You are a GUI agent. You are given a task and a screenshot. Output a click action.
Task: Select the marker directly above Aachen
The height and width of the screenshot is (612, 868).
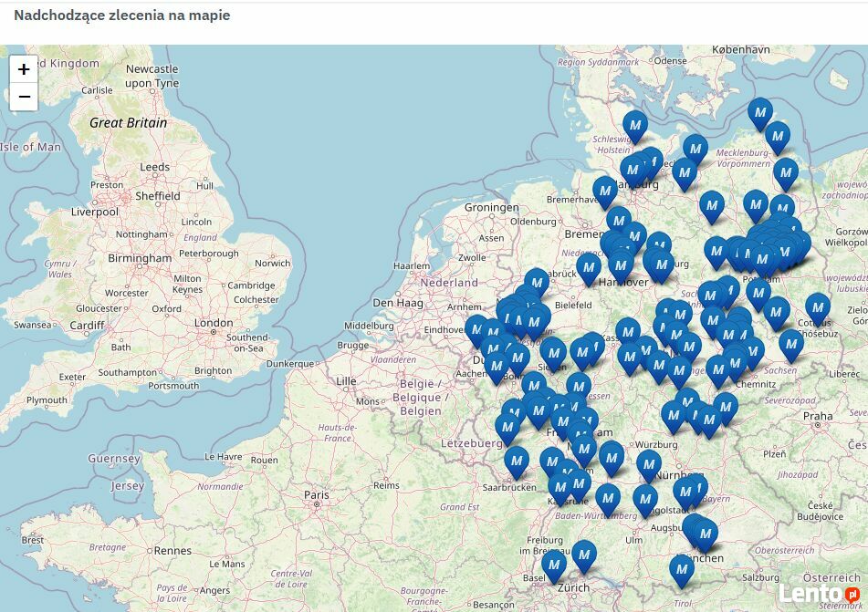[x=497, y=366]
